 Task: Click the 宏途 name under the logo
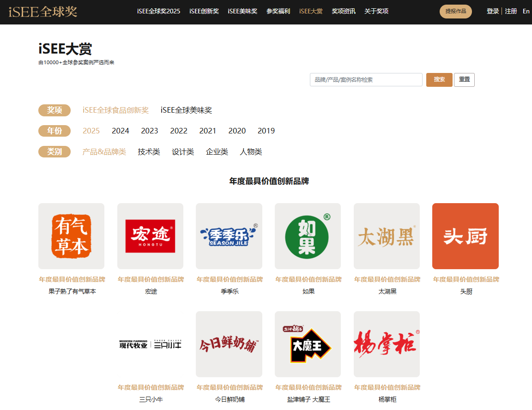tap(151, 292)
